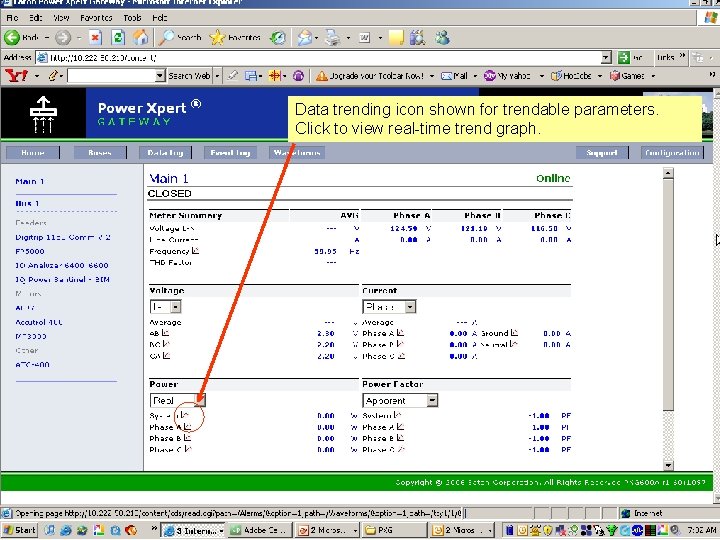Open Favorites star in toolbar
Viewport: 720px width, 540px height.
(x=235, y=37)
